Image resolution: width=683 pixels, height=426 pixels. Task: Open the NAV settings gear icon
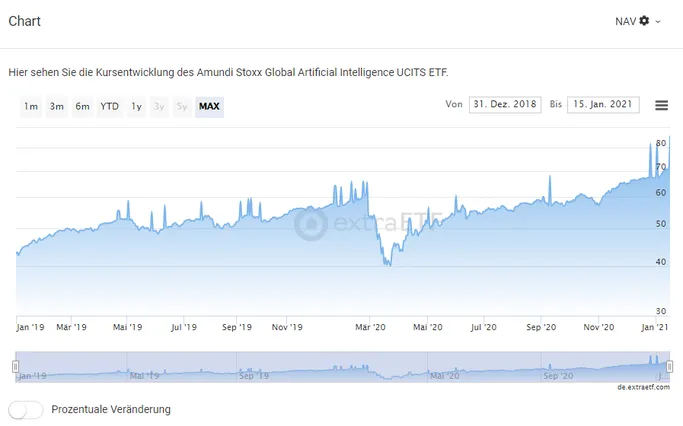[x=644, y=21]
